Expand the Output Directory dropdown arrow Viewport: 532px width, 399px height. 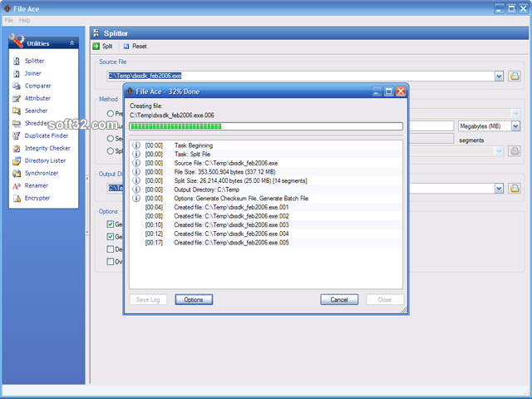499,189
